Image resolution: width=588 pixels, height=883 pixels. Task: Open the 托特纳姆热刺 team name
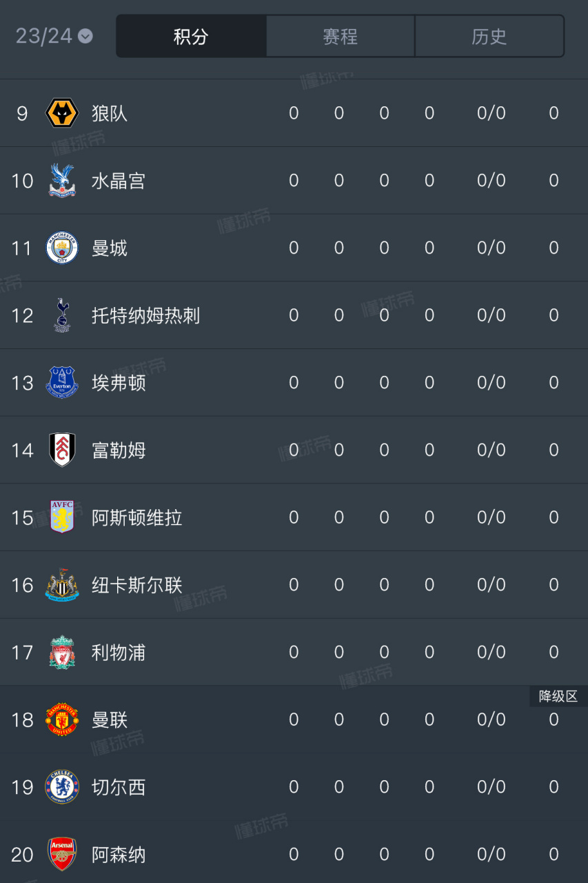pos(145,315)
